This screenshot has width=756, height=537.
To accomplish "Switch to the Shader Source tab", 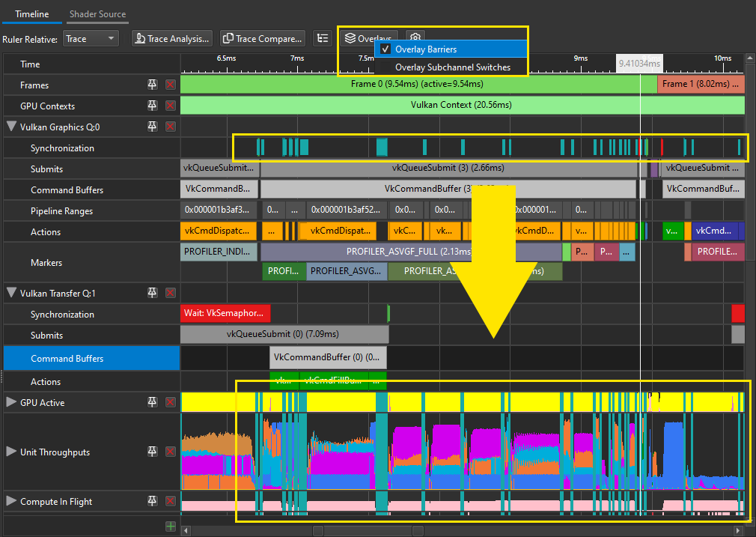I will [97, 14].
